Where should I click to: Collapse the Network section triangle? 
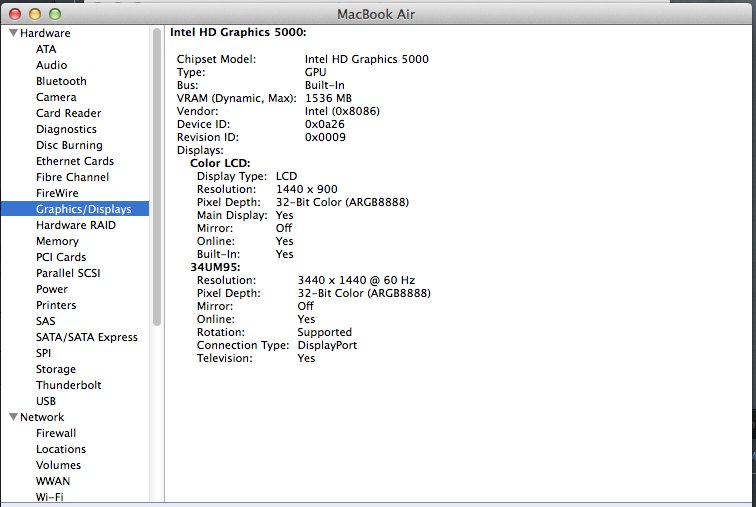pyautogui.click(x=14, y=417)
